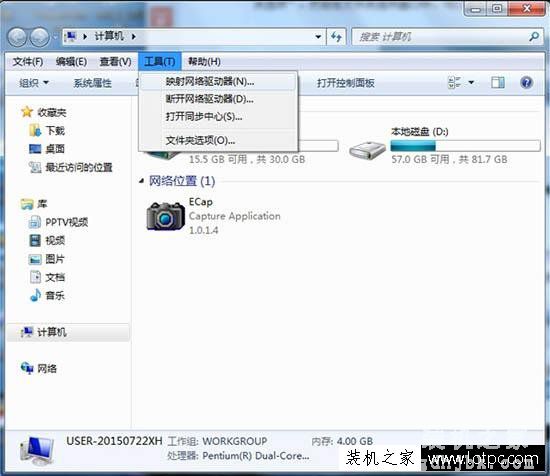The image size is (550, 476).
Task: Select the 本地磁盘 (D:) label
Action: (420, 132)
